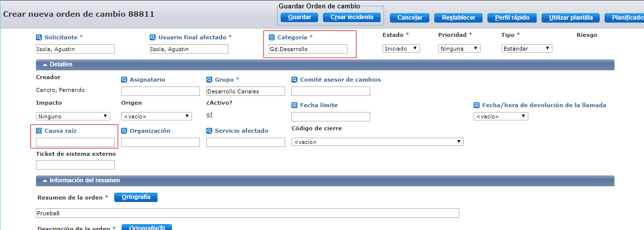This screenshot has width=644, height=230.
Task: Open the Categoría tree selector icon
Action: click(x=272, y=37)
